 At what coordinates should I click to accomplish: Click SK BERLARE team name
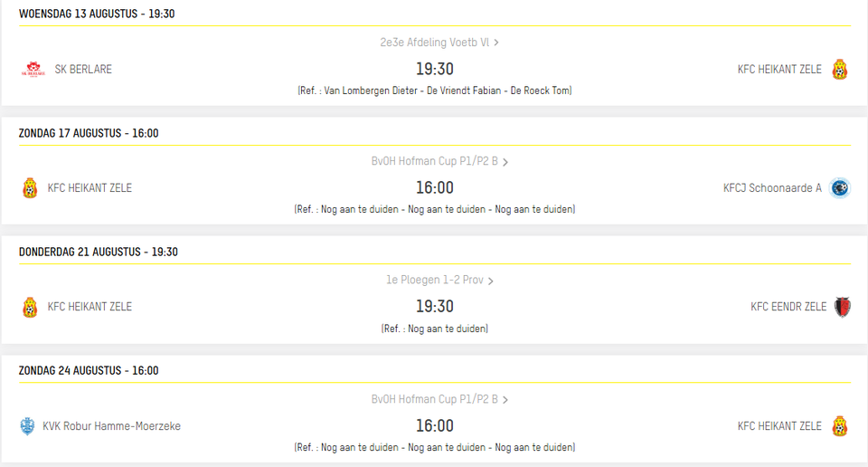click(83, 70)
